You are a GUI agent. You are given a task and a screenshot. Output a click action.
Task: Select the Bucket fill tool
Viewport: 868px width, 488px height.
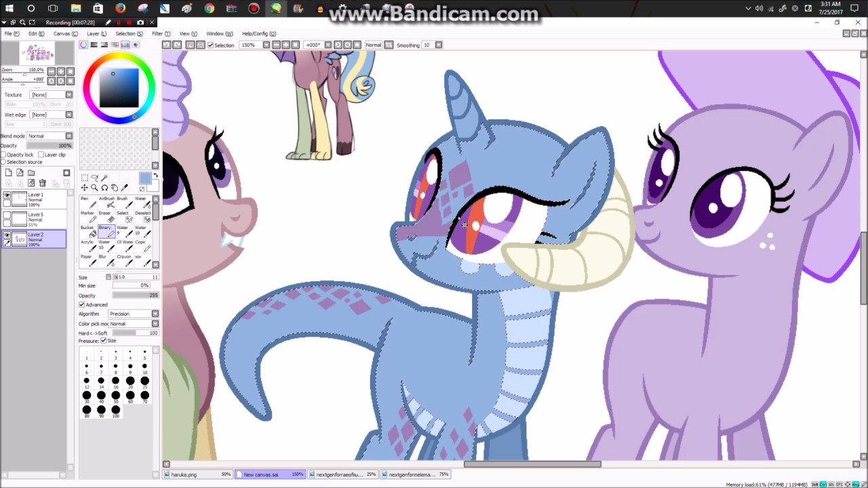[88, 230]
